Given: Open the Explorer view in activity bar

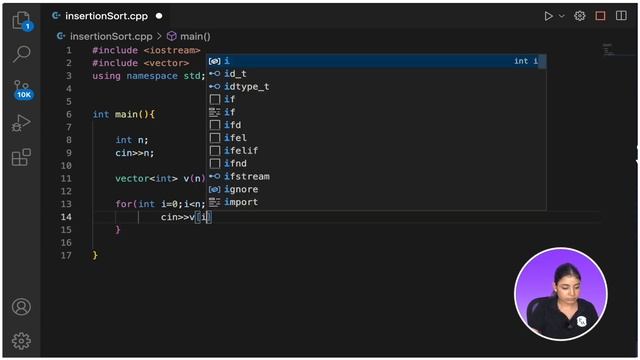Looking at the screenshot, I should coord(22,20).
